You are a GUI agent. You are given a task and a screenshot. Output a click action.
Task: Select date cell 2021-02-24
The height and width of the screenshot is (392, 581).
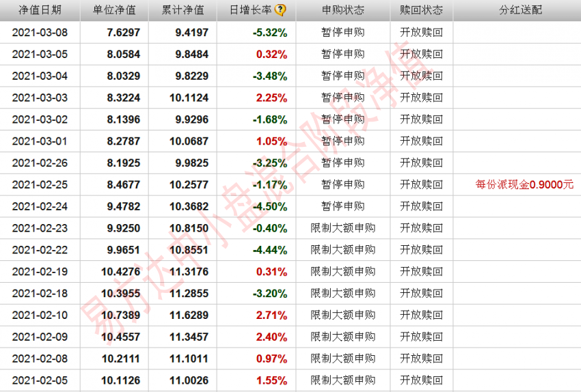coord(40,206)
